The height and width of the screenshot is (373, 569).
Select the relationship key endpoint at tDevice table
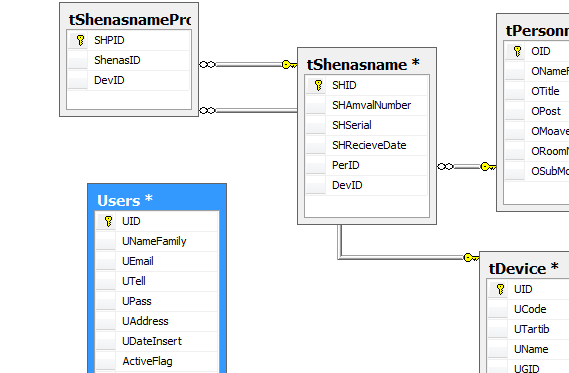click(x=471, y=258)
